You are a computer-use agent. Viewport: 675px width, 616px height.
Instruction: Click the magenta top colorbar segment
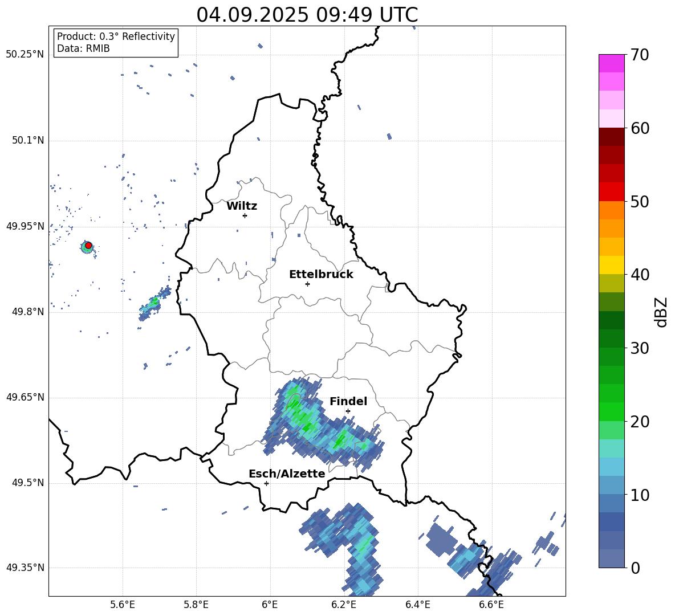611,63
